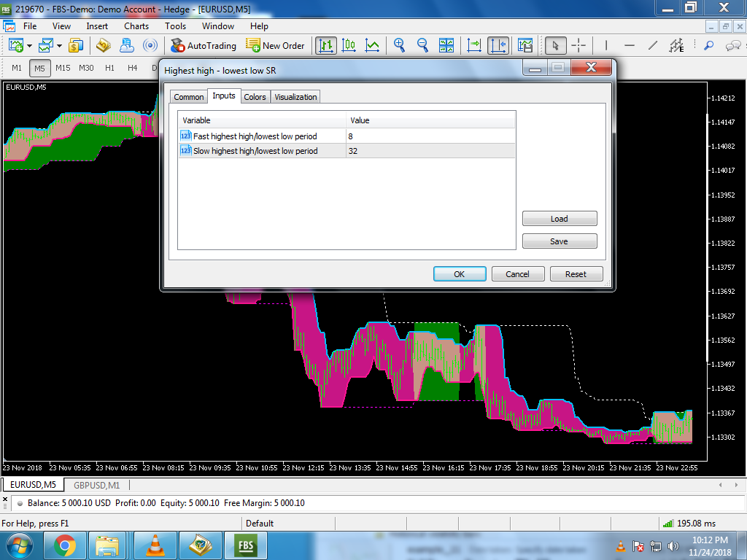This screenshot has width=747, height=560.
Task: Switch to EURUSD,M5 chart tab
Action: tap(33, 485)
